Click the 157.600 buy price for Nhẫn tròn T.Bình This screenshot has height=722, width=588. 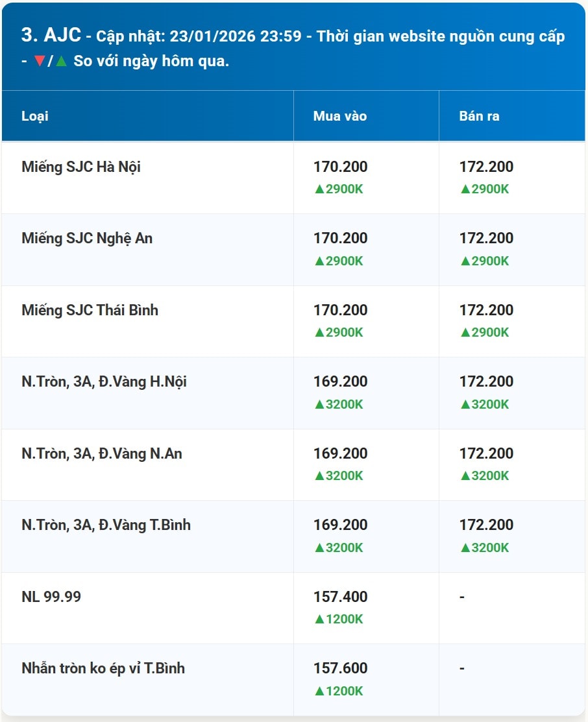point(341,668)
